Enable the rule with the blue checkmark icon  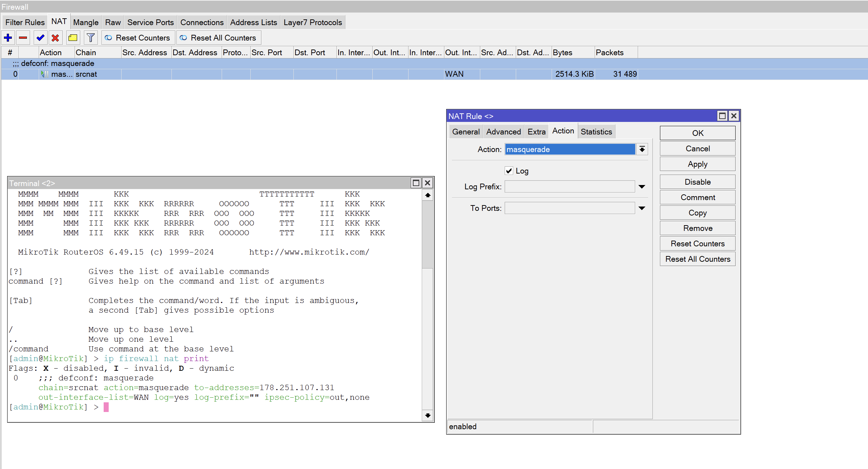click(x=40, y=38)
